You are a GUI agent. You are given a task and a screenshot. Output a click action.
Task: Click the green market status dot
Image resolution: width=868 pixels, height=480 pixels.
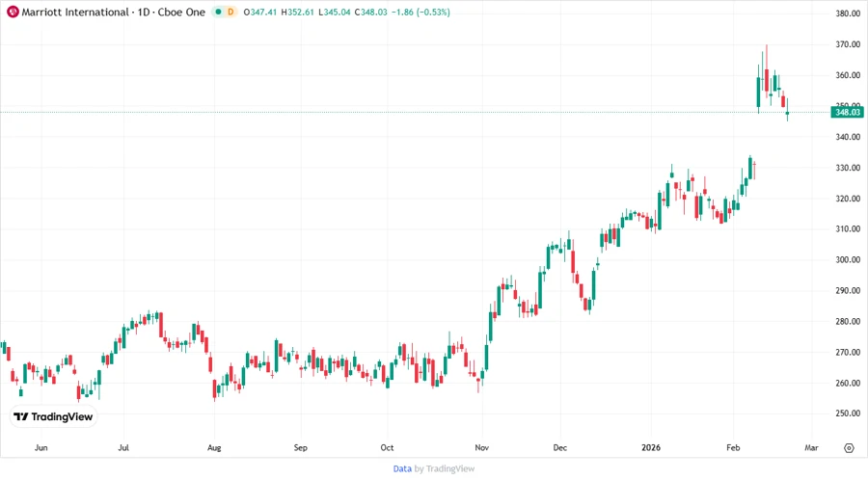tap(218, 12)
